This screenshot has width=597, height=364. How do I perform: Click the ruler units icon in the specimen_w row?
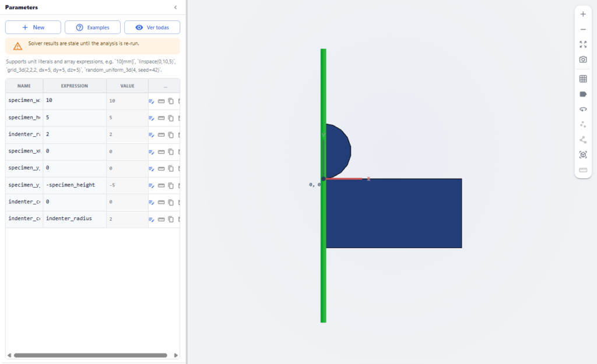(161, 101)
